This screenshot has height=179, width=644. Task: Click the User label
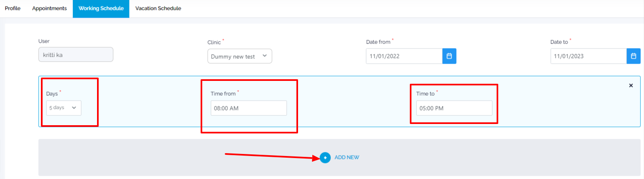(x=44, y=41)
